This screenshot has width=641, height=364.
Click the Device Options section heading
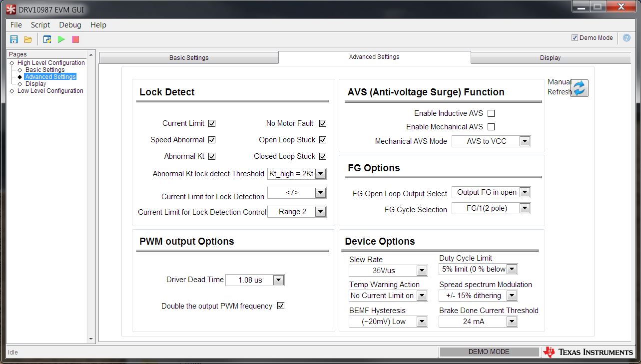click(380, 242)
